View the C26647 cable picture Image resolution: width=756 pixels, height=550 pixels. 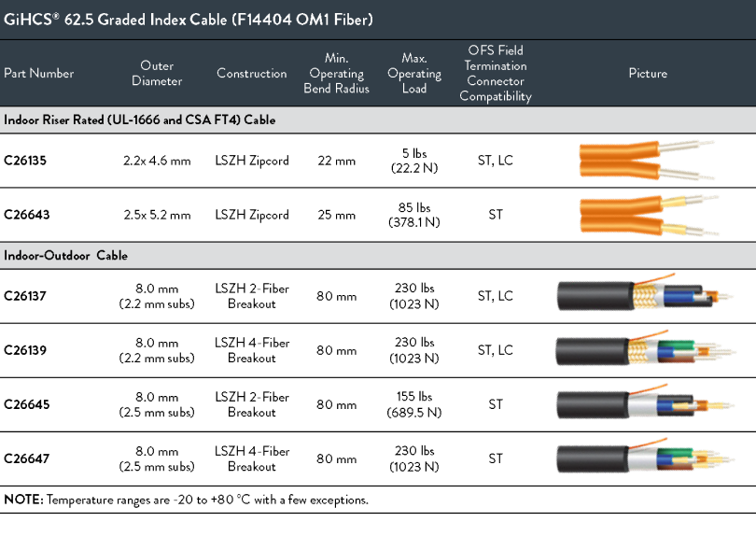coord(647,458)
